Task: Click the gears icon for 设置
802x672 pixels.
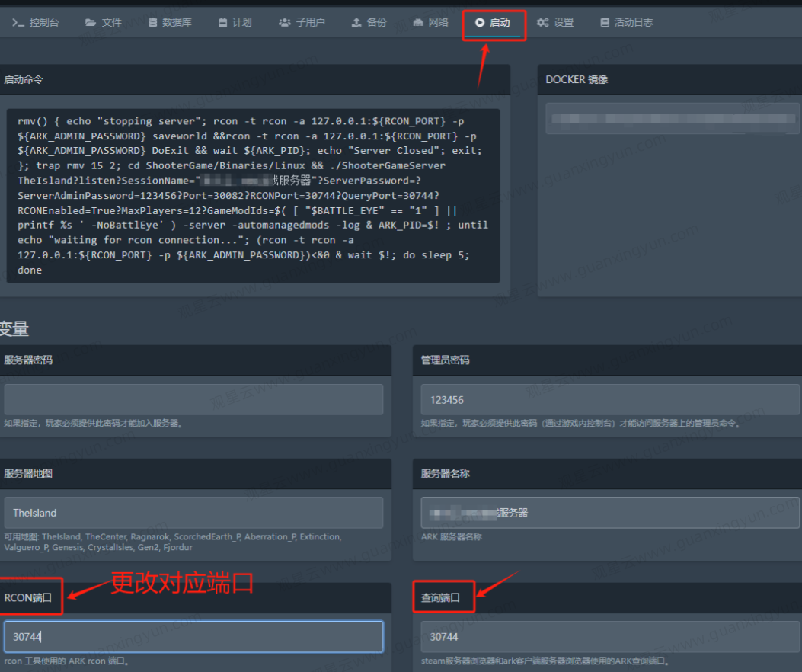Action: coord(542,23)
